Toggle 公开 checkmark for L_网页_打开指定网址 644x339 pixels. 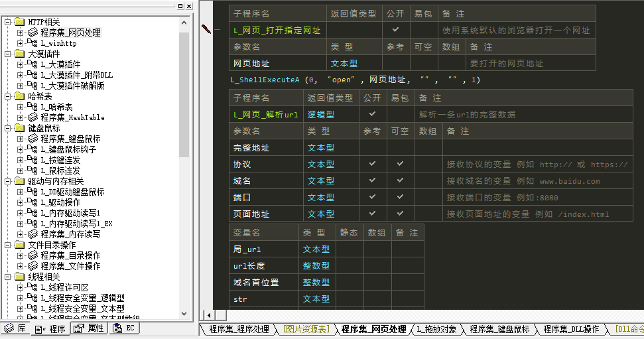point(395,30)
